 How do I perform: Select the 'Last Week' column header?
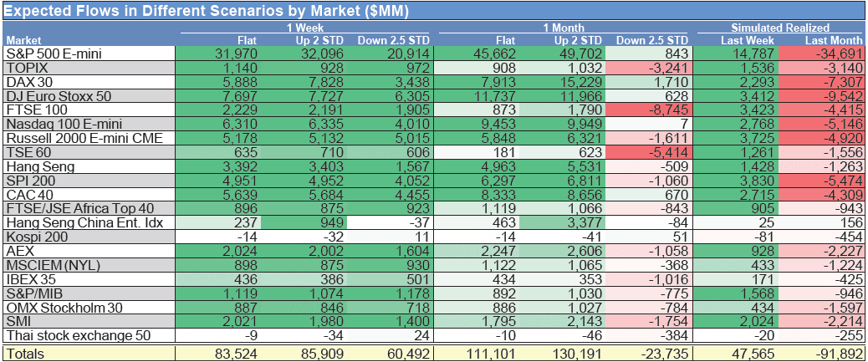[x=748, y=40]
